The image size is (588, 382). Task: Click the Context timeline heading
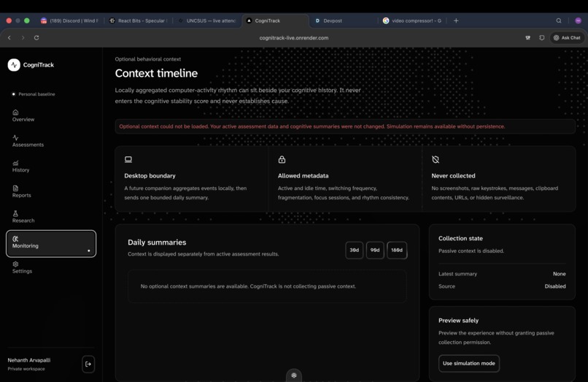click(x=156, y=73)
